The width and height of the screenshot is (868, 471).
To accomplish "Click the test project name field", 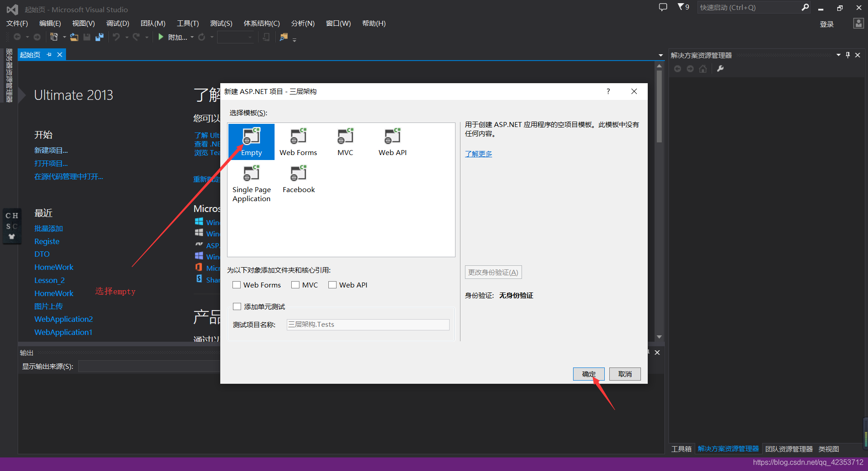I will pos(368,325).
